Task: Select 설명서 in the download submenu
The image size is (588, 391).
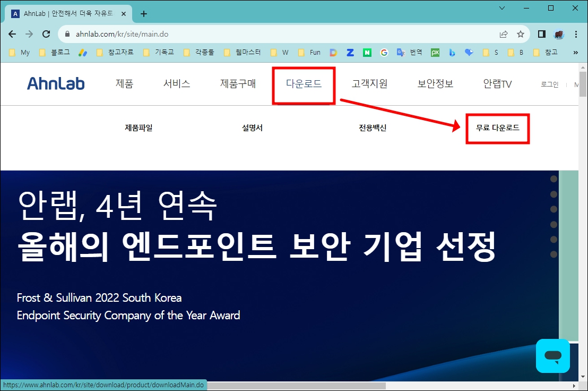Action: coord(252,128)
